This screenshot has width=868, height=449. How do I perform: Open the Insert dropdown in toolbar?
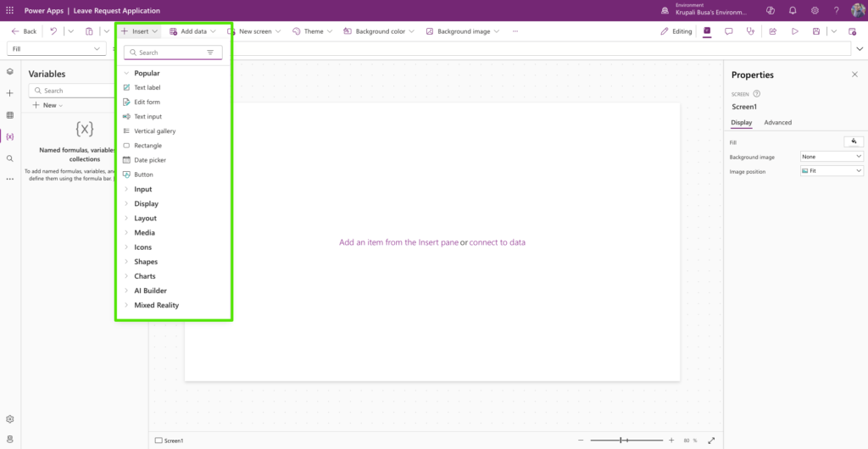coord(140,31)
